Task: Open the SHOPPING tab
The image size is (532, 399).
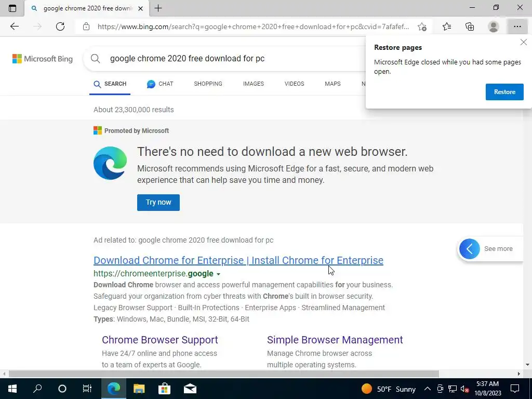Action: (208, 84)
